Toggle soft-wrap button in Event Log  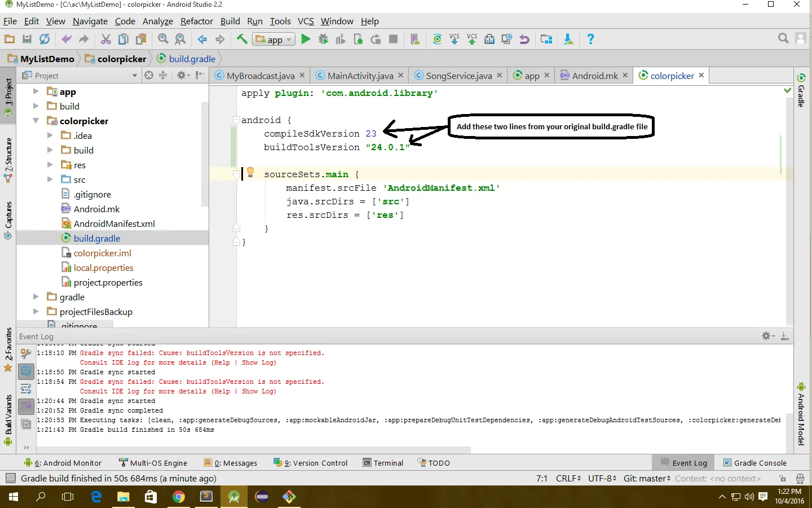pos(26,389)
